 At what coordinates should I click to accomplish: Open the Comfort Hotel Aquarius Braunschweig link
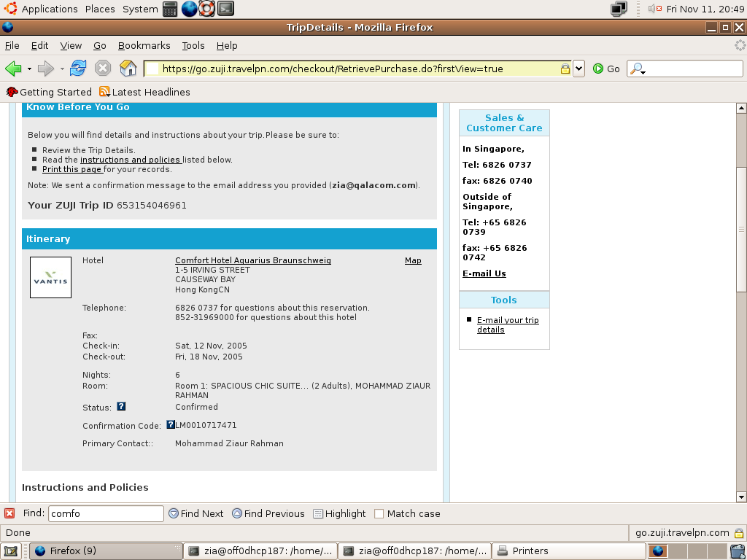point(253,260)
